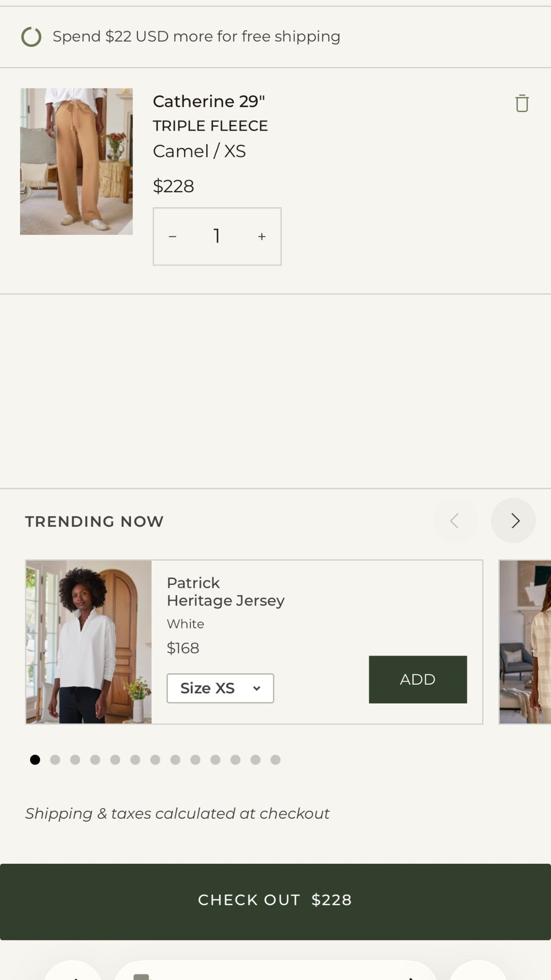View the Patrick Heritage Jersey photo
Screen dimensions: 551x980
coord(89,642)
